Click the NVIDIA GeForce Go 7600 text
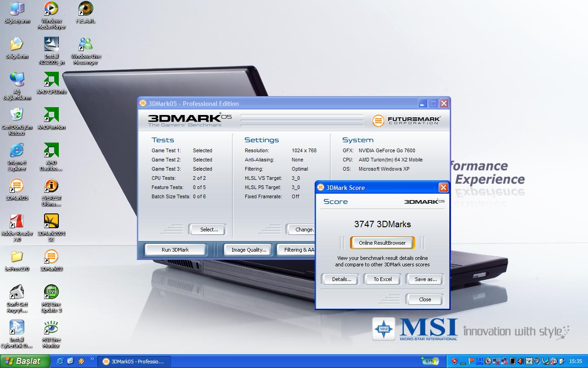The image size is (588, 368). pyautogui.click(x=387, y=150)
